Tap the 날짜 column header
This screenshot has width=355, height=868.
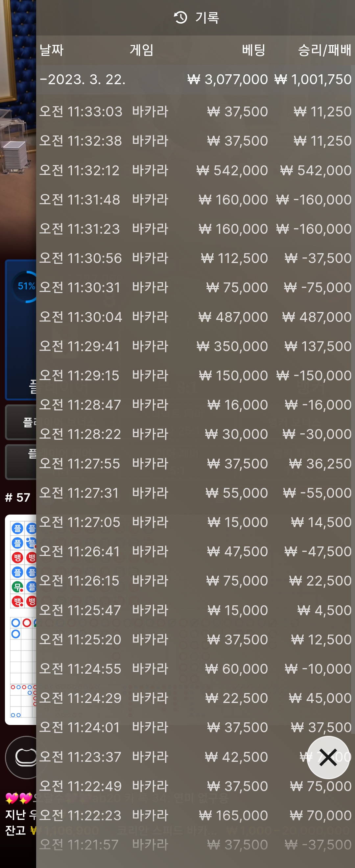pyautogui.click(x=52, y=50)
